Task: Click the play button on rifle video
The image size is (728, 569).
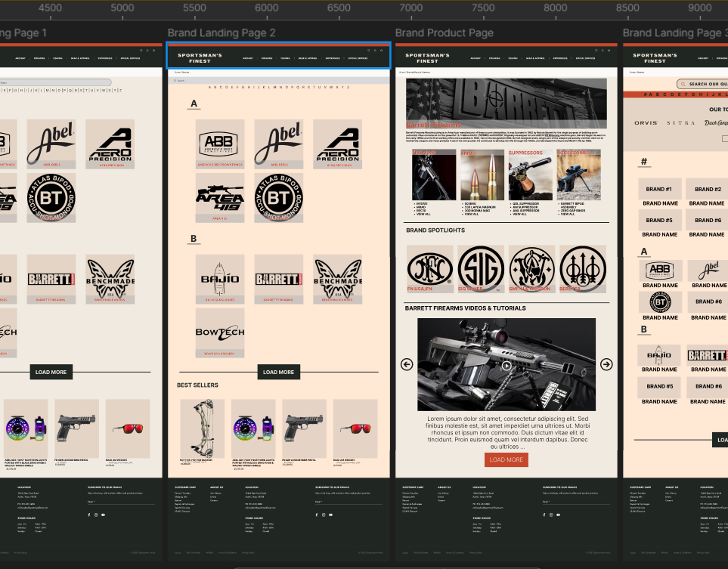Action: click(506, 365)
